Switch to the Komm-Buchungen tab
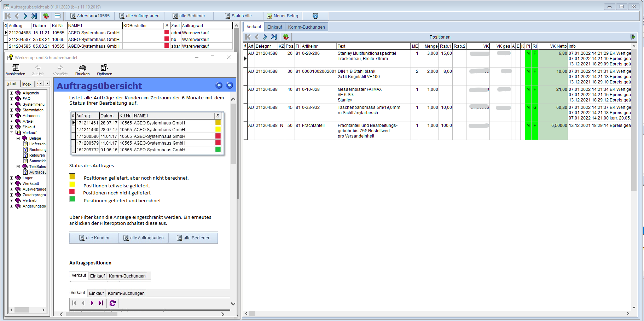644x321 pixels. (x=306, y=27)
